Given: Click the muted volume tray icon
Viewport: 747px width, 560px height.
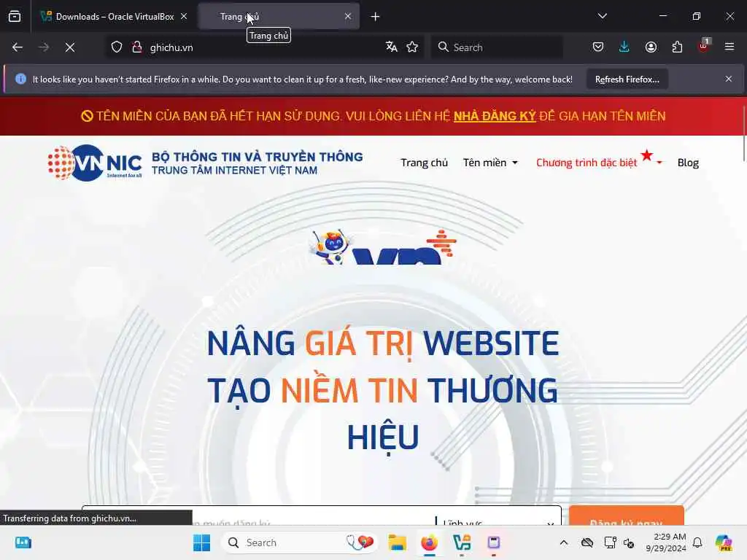Looking at the screenshot, I should (629, 542).
